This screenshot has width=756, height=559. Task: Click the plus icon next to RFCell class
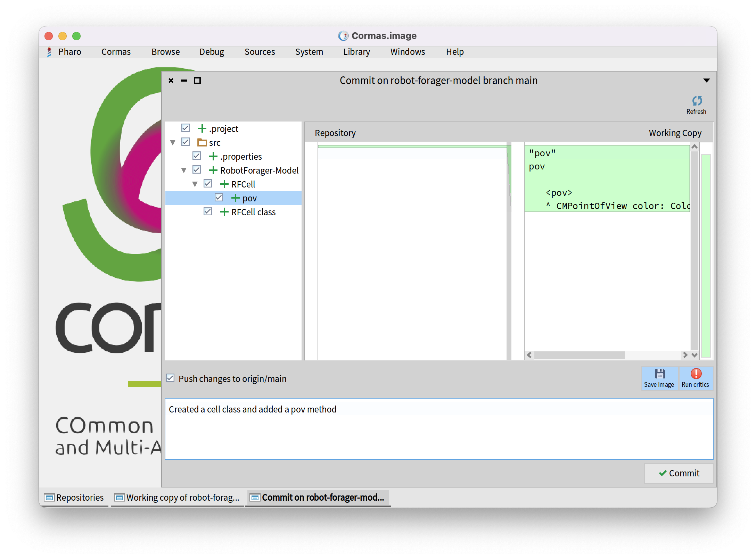click(x=224, y=212)
